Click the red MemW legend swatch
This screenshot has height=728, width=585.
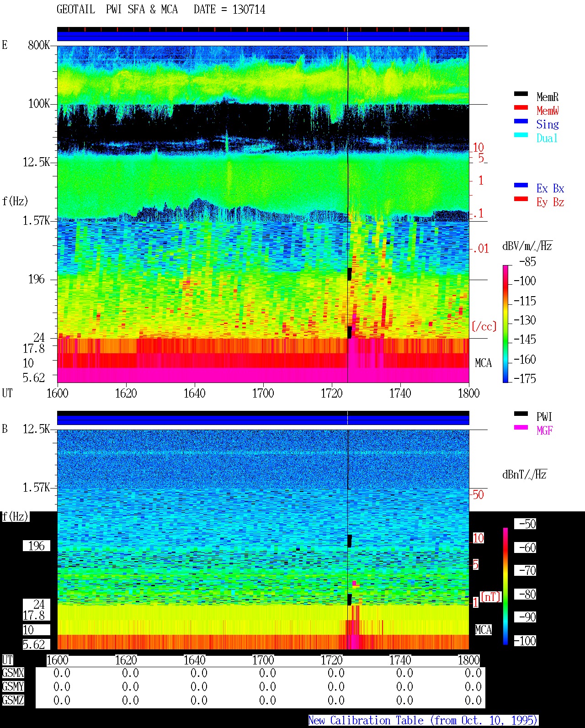click(521, 108)
